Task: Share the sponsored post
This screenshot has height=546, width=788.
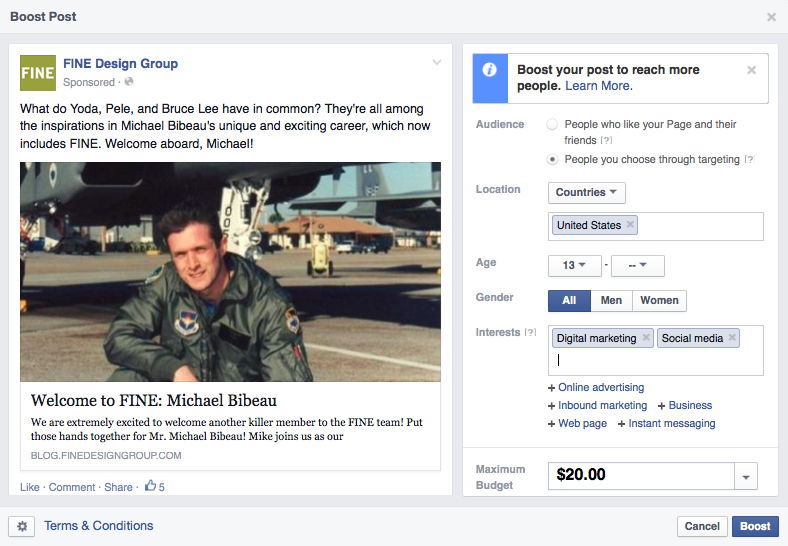Action: coord(118,487)
